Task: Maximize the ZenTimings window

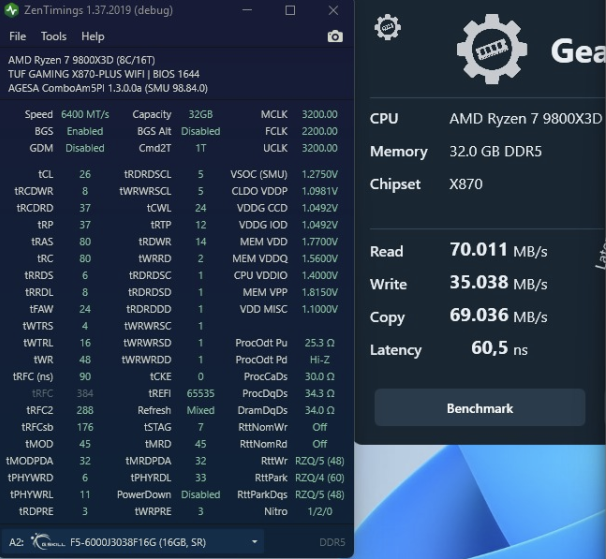Action: tap(290, 10)
